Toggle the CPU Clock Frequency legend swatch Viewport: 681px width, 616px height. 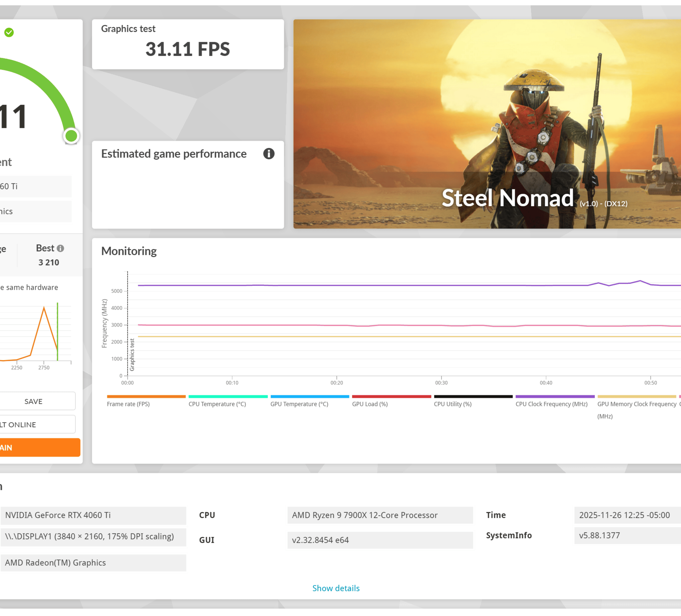click(x=555, y=397)
